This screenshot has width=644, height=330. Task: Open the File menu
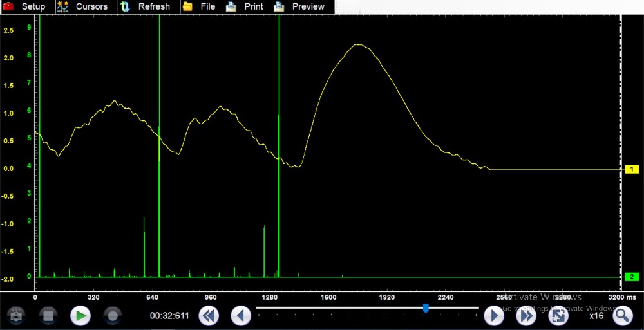[198, 6]
